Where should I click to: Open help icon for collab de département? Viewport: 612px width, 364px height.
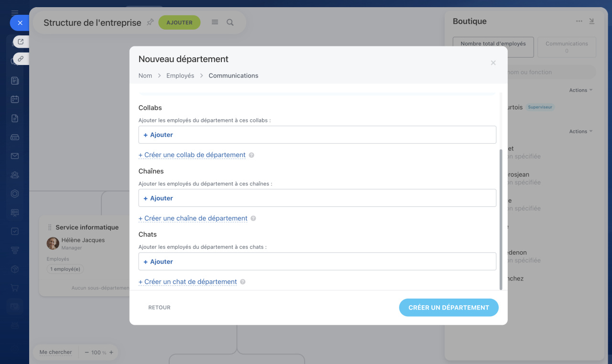[251, 155]
